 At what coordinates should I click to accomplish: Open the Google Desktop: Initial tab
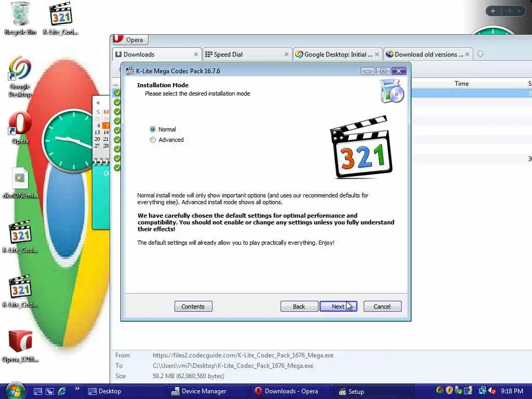(334, 54)
